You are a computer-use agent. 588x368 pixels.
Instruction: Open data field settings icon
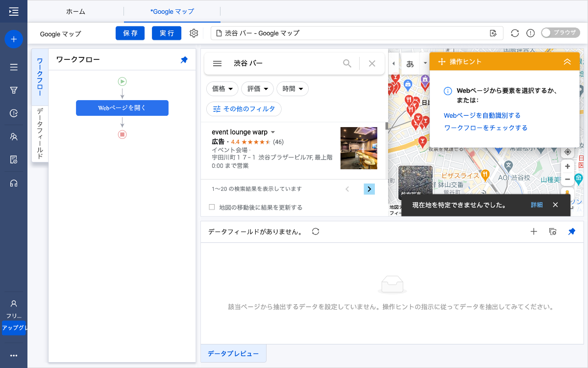coord(553,232)
